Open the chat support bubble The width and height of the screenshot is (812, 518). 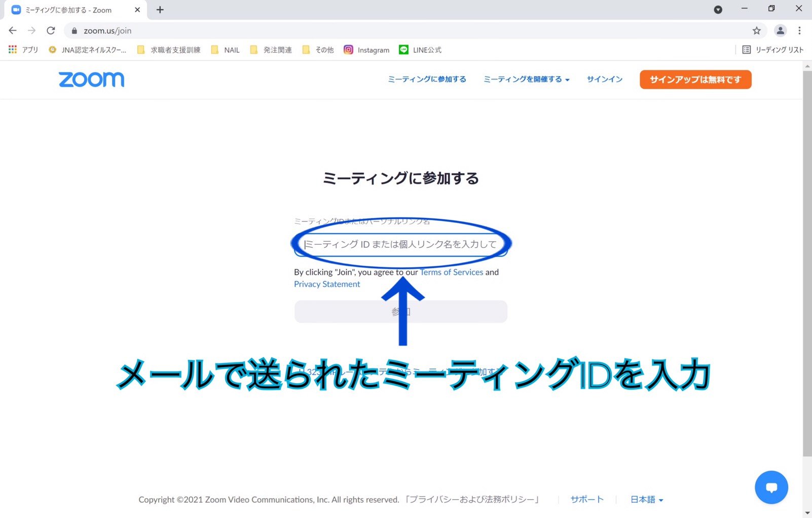[771, 488]
